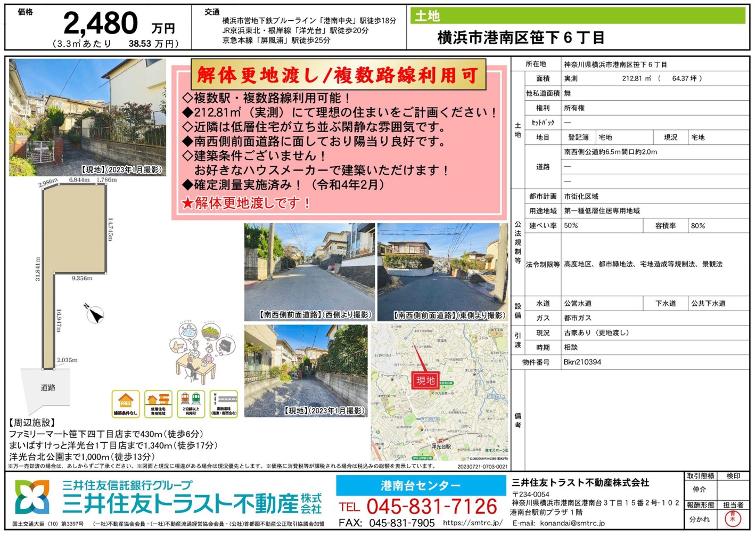This screenshot has height=537, width=756.
Task: Click the 解体更地渡し/複数路線利用可 headline banner
Action: point(338,76)
